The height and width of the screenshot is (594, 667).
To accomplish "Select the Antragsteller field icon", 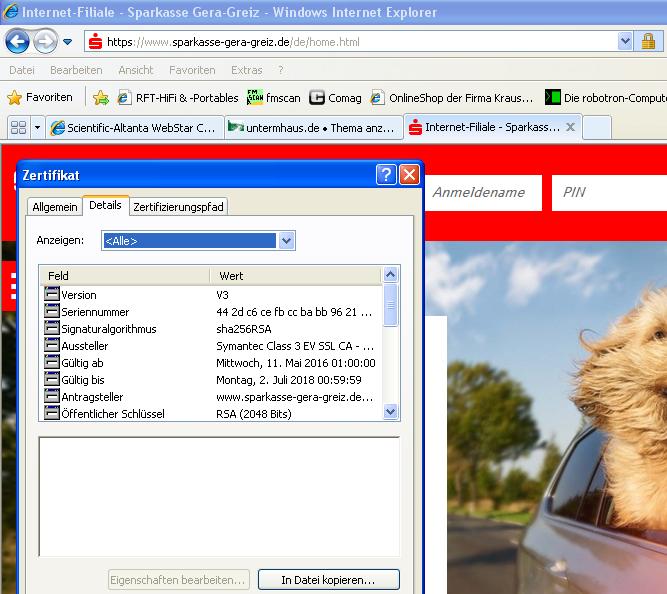I will (x=51, y=396).
